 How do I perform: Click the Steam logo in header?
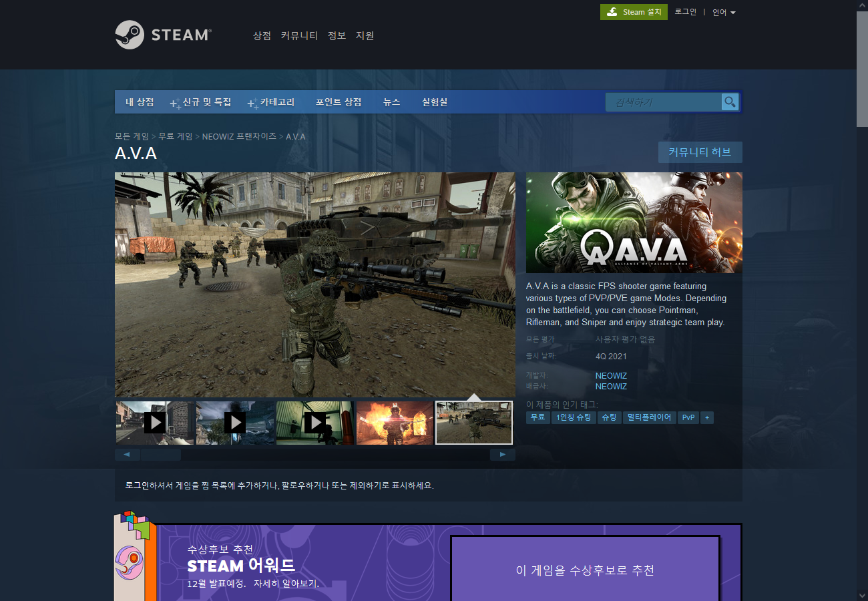(163, 35)
